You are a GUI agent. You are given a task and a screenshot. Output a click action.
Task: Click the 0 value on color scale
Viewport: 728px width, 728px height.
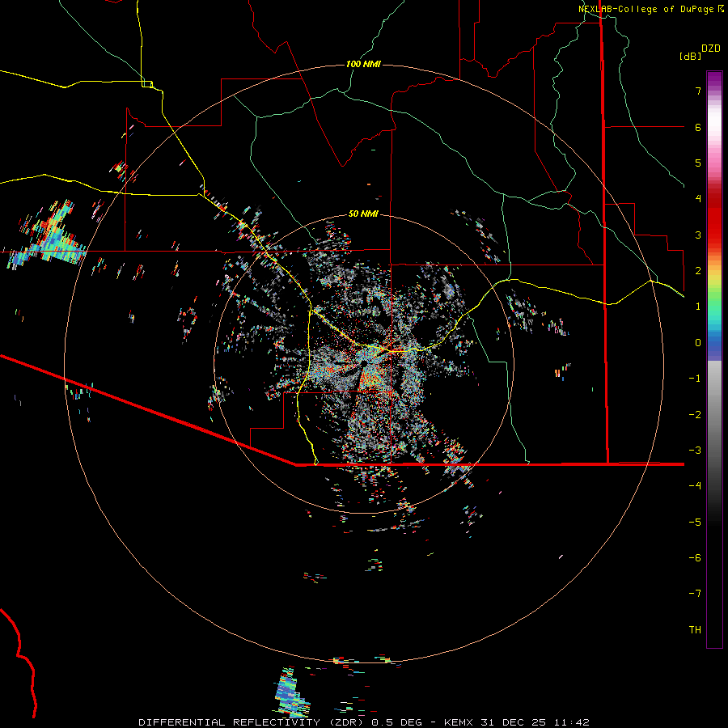(698, 343)
